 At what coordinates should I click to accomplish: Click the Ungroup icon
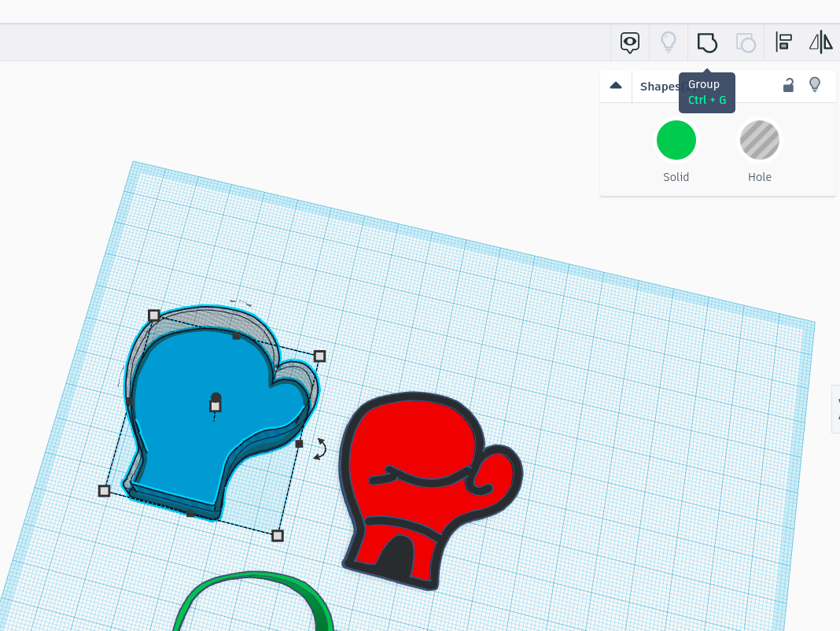point(745,42)
